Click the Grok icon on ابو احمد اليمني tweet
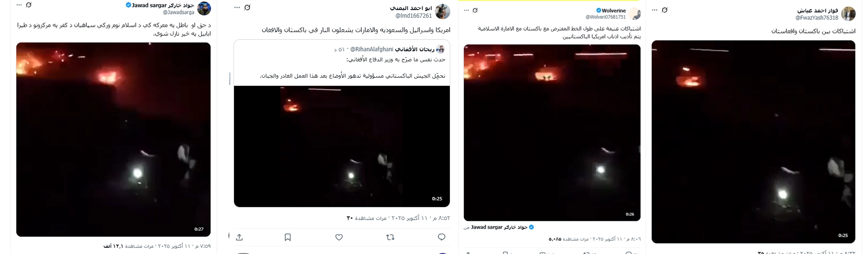868x254 pixels. (x=247, y=7)
